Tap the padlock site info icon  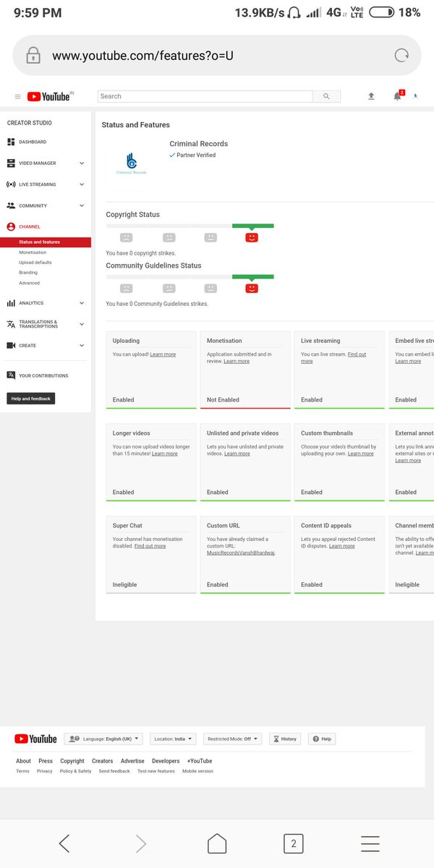point(33,56)
